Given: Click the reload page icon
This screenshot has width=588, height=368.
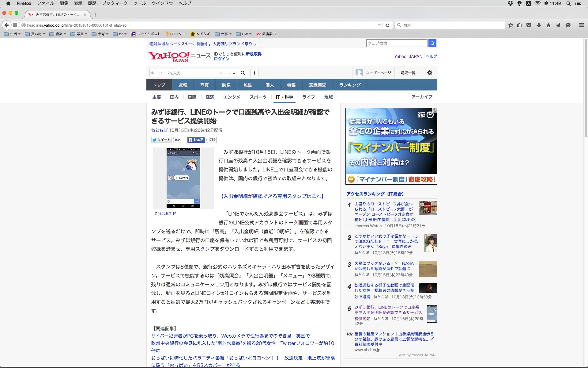Looking at the screenshot, I should click(x=387, y=25).
